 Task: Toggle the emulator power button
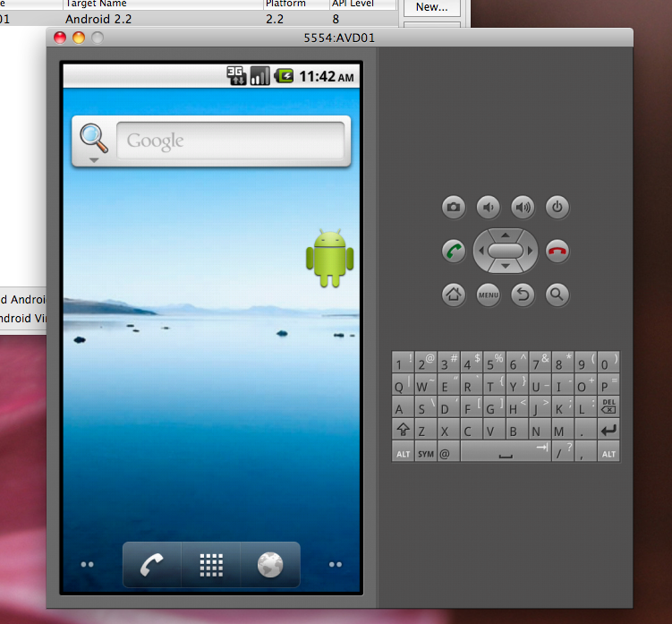point(557,208)
